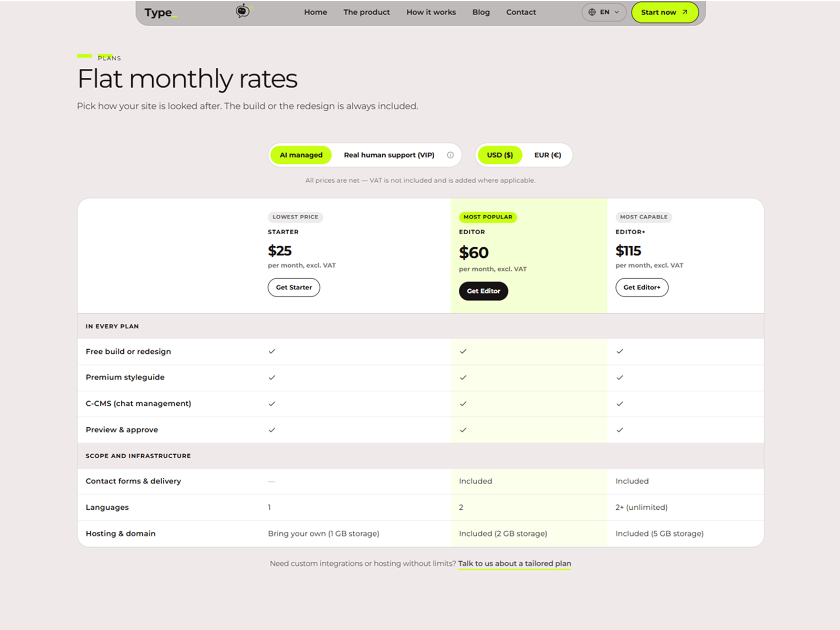Open the Blog menu link
The image size is (840, 630).
481,12
